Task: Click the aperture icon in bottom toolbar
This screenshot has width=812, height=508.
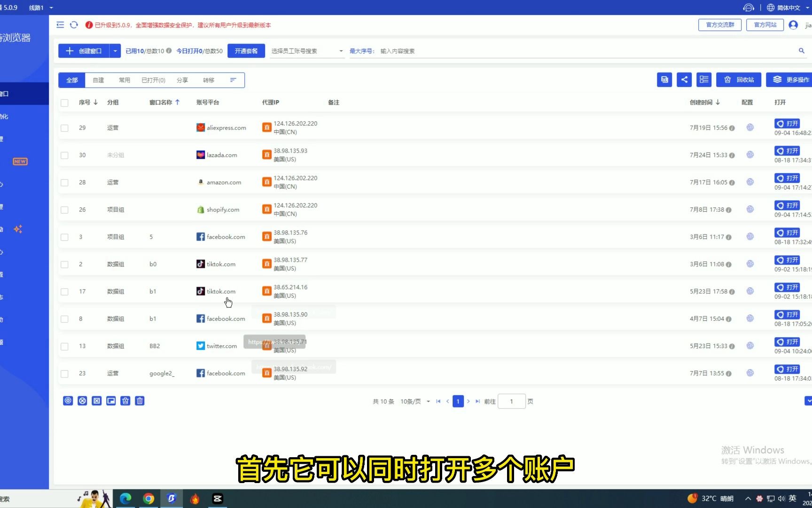Action: pos(68,401)
